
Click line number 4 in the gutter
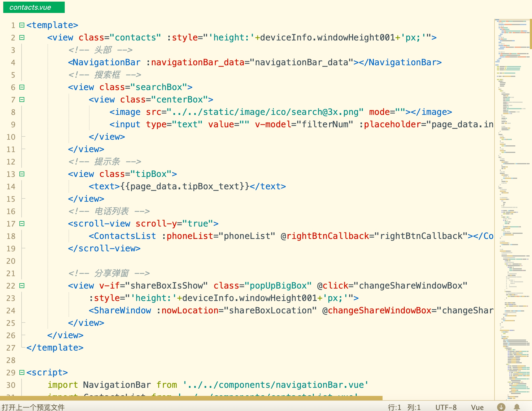[13, 63]
